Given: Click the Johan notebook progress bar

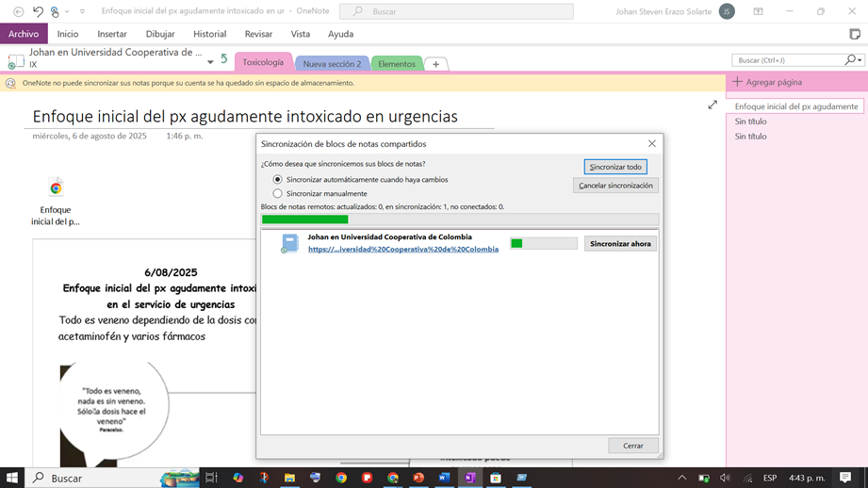Looking at the screenshot, I should [544, 243].
